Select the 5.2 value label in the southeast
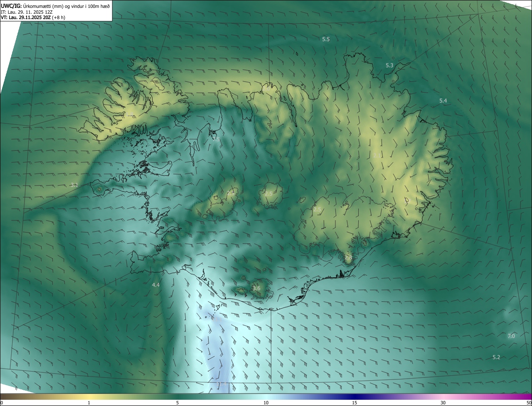 click(496, 357)
